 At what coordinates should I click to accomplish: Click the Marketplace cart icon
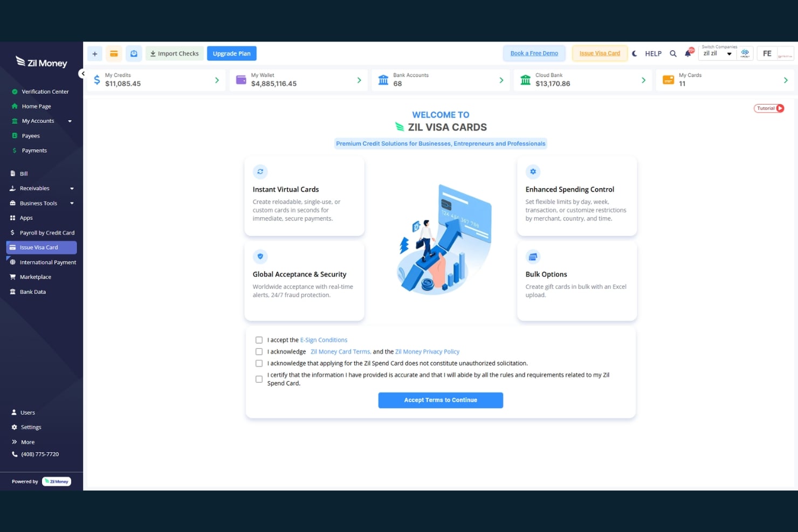[12, 277]
